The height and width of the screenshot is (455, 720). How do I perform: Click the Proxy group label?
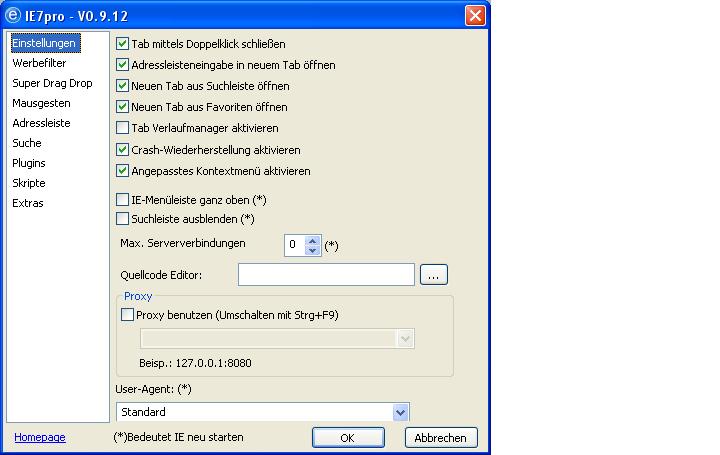(138, 296)
